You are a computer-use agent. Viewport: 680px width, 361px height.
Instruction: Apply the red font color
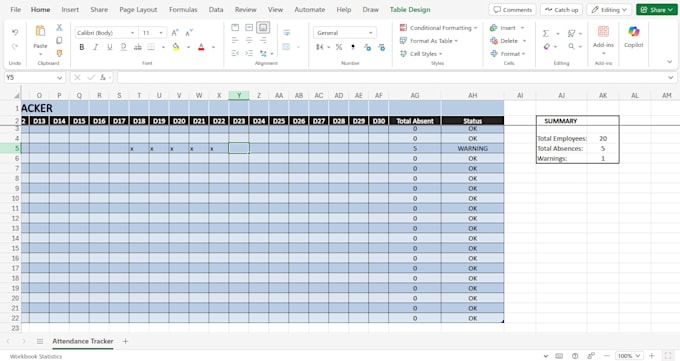click(201, 47)
